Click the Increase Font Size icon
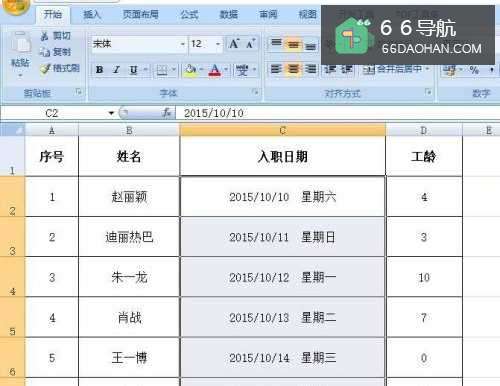 (x=234, y=44)
